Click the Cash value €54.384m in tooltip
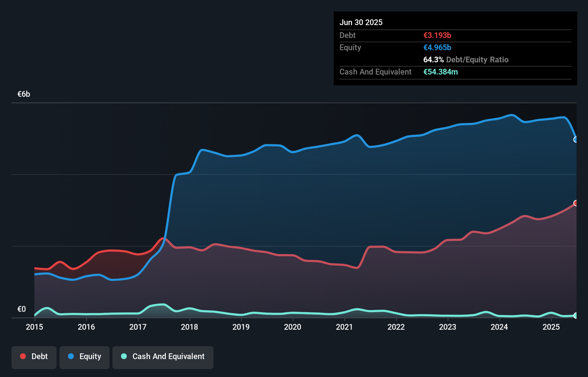Image resolution: width=588 pixels, height=377 pixels. 440,72
